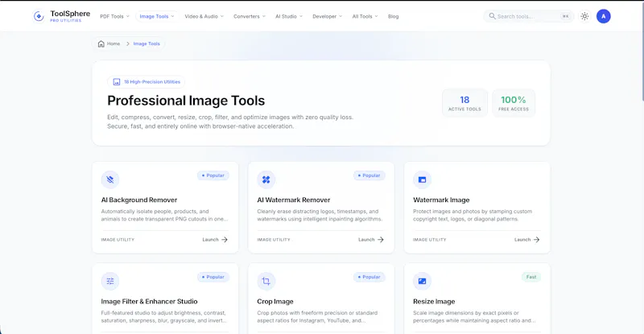The height and width of the screenshot is (334, 644).
Task: Open Image Filter & Enhancer Studio title
Action: coord(149,302)
